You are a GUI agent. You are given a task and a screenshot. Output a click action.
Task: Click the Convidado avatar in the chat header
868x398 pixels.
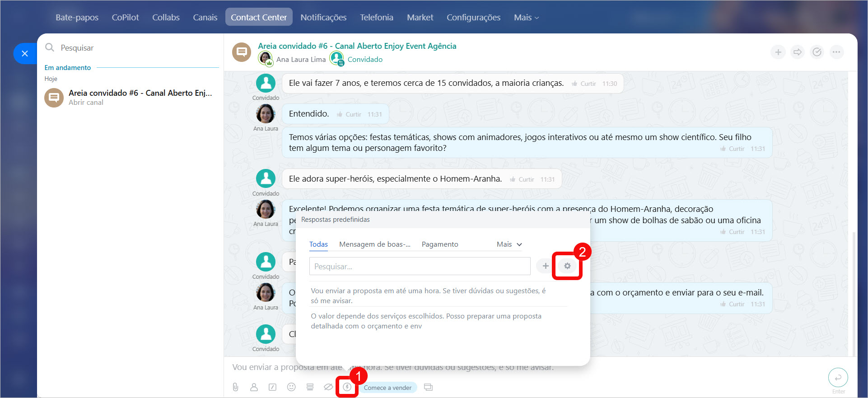(337, 59)
